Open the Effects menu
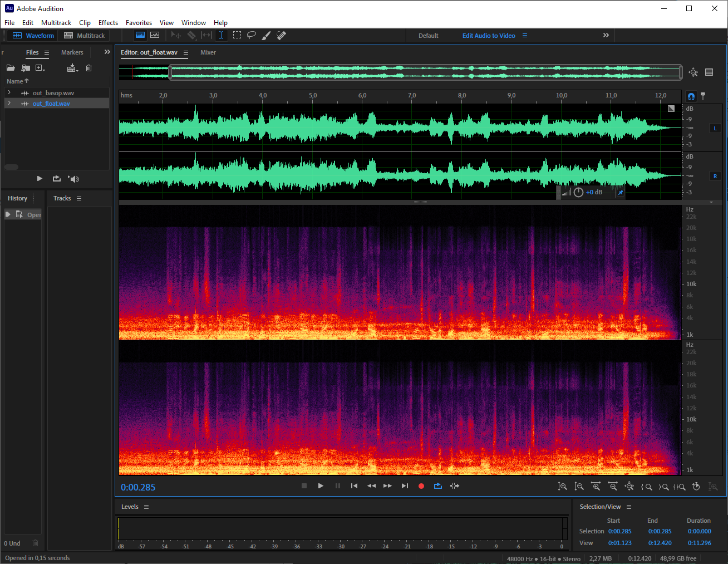728x564 pixels. (108, 23)
